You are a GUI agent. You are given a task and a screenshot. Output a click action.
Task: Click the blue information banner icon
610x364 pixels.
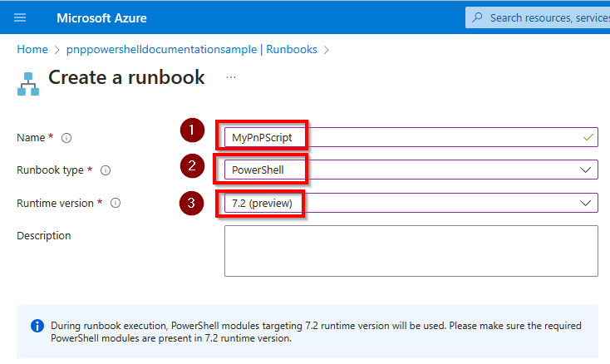coord(37,326)
